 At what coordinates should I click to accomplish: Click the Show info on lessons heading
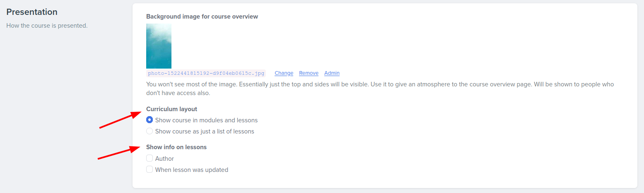176,147
